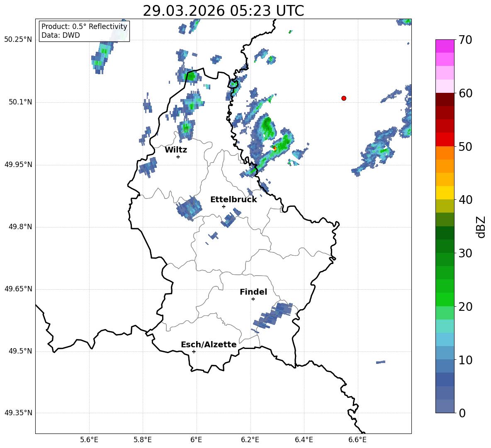Click the 50.1°N latitude tick label

pyautogui.click(x=18, y=102)
